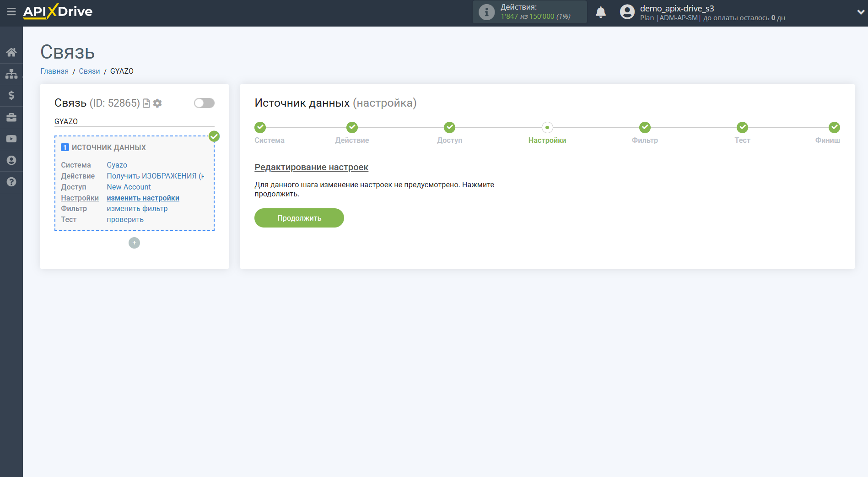Open the connections hierarchy icon in sidebar
The image size is (868, 477).
[11, 73]
